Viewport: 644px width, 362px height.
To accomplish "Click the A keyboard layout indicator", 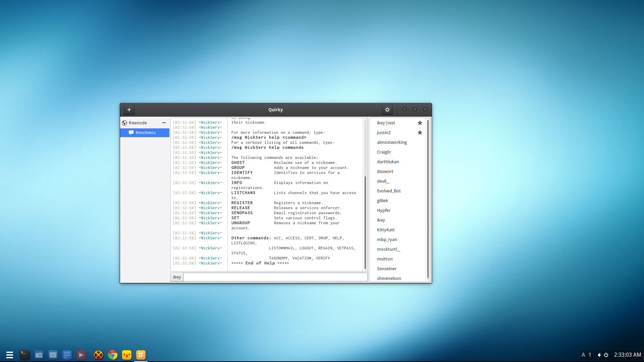I will tap(583, 355).
